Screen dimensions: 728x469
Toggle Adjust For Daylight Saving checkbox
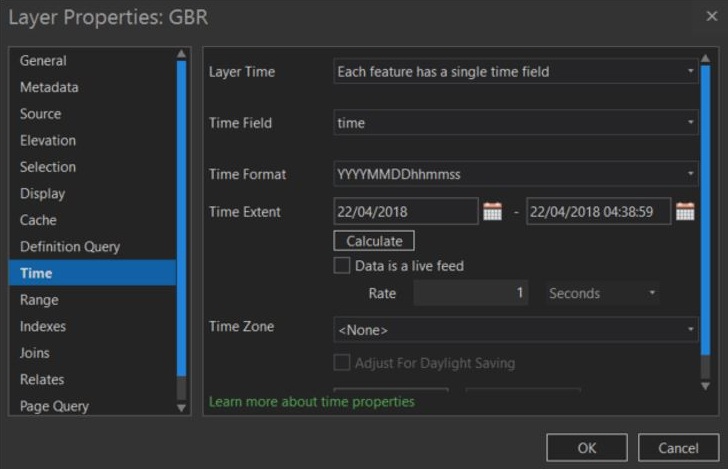pos(342,363)
